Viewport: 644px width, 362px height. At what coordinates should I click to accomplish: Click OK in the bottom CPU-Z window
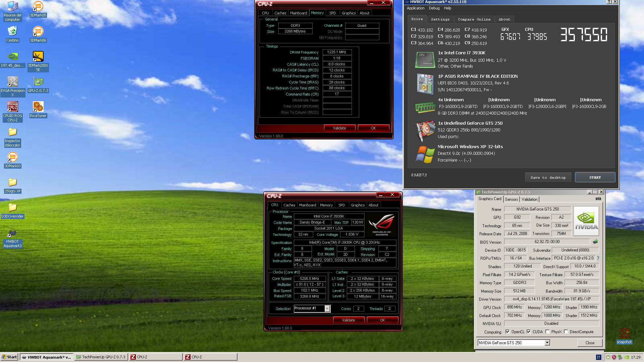[x=382, y=320]
